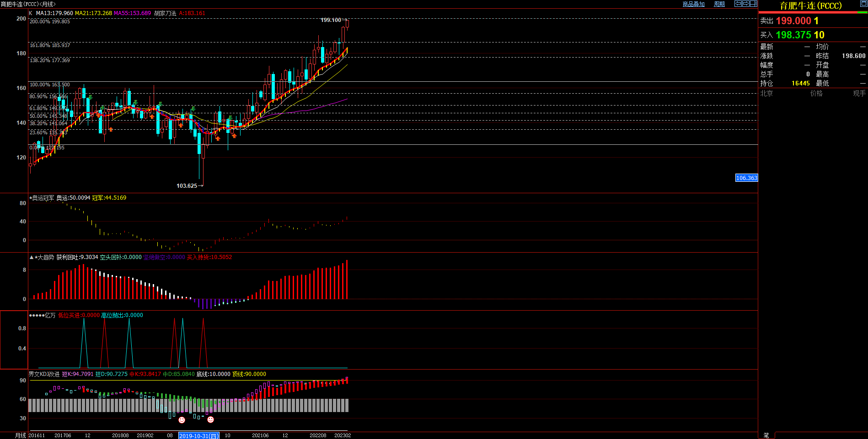Screen dimensions: 868x439
Task: Click the 界文KDJ改进 indicator name
Action: click(x=44, y=374)
